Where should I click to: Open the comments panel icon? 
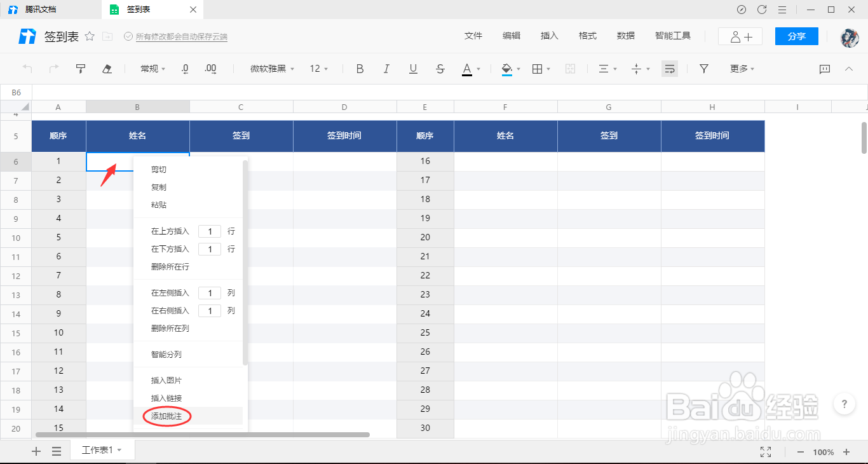click(x=825, y=69)
